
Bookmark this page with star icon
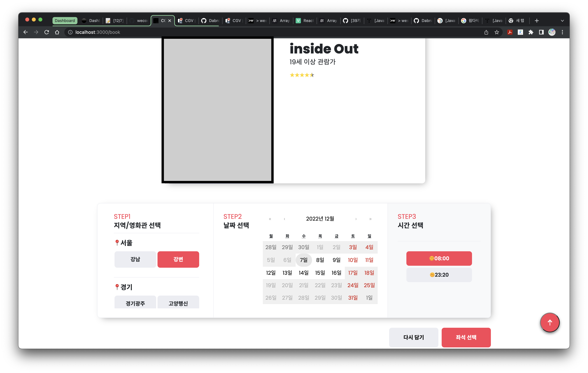click(497, 32)
